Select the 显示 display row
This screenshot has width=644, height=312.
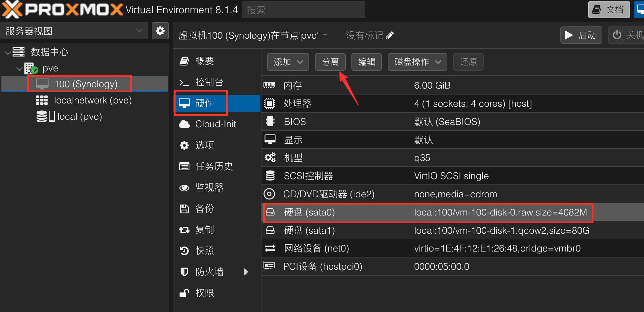(x=453, y=139)
